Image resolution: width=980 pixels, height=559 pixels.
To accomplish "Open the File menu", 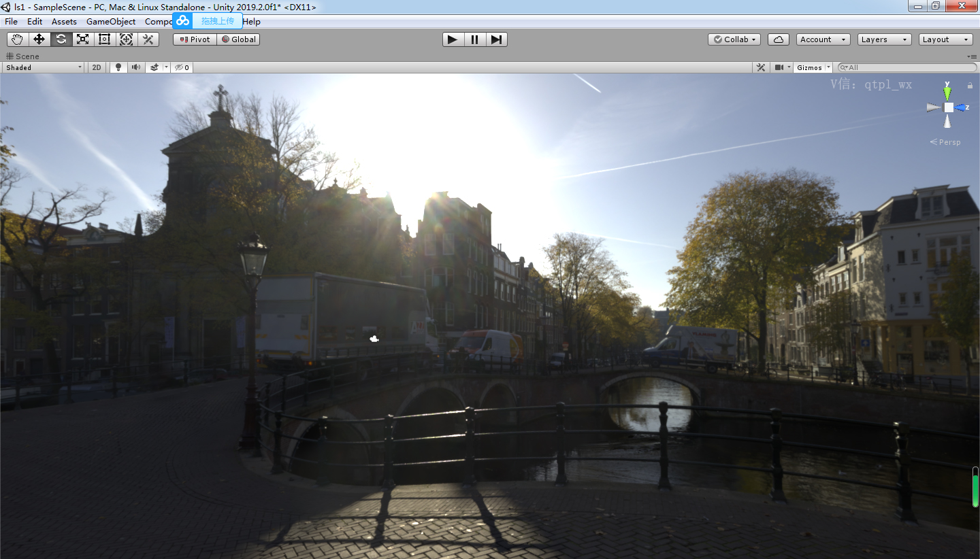I will 11,21.
